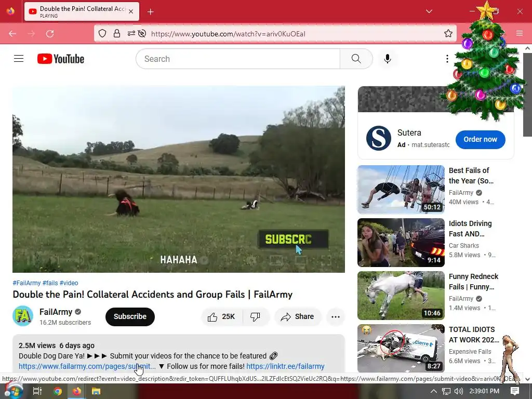Like the video with thumbs up
Image resolution: width=532 pixels, height=399 pixels.
coord(221,316)
